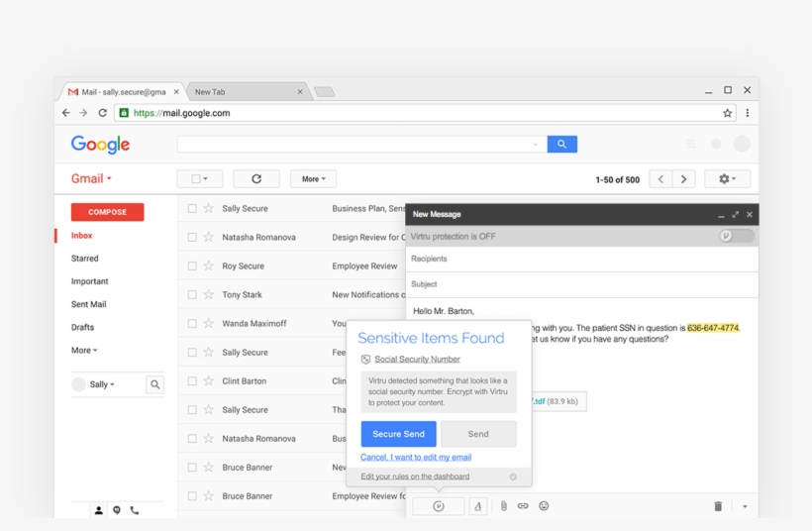This screenshot has height=531, width=812.
Task: Open the Sent Mail folder
Action: point(88,304)
